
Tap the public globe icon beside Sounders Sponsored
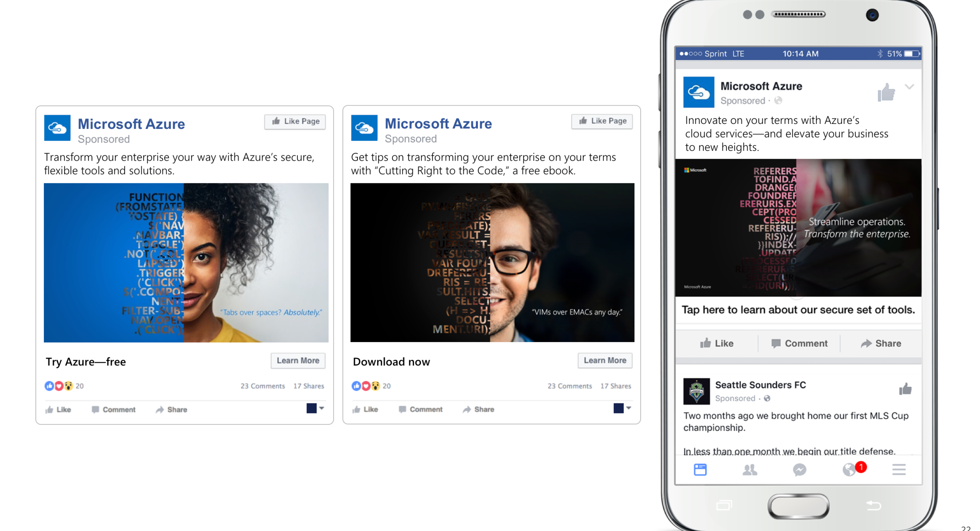tap(767, 399)
